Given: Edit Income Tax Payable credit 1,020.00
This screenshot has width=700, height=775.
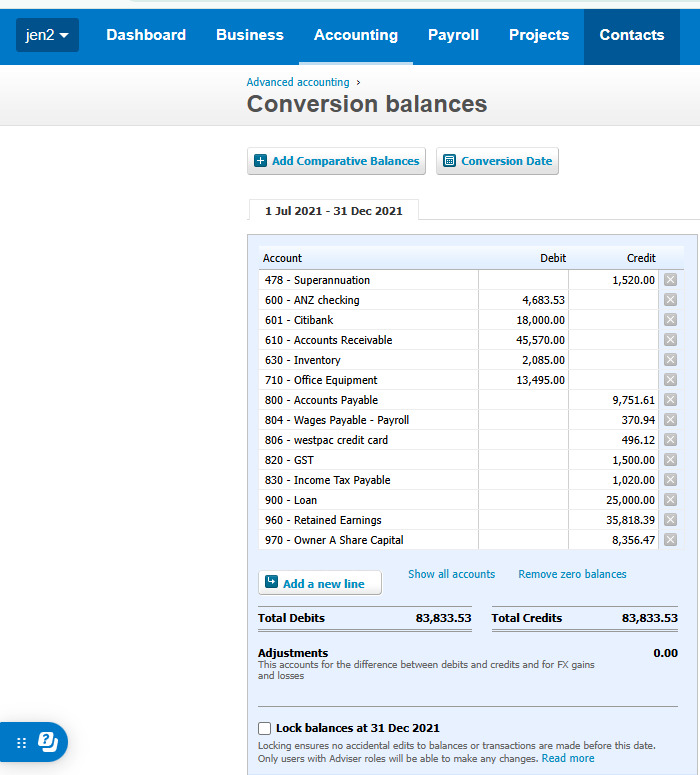Looking at the screenshot, I should point(613,480).
